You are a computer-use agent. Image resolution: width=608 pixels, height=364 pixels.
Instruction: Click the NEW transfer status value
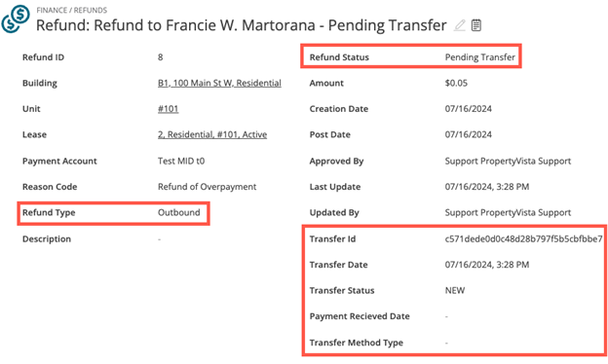point(455,290)
